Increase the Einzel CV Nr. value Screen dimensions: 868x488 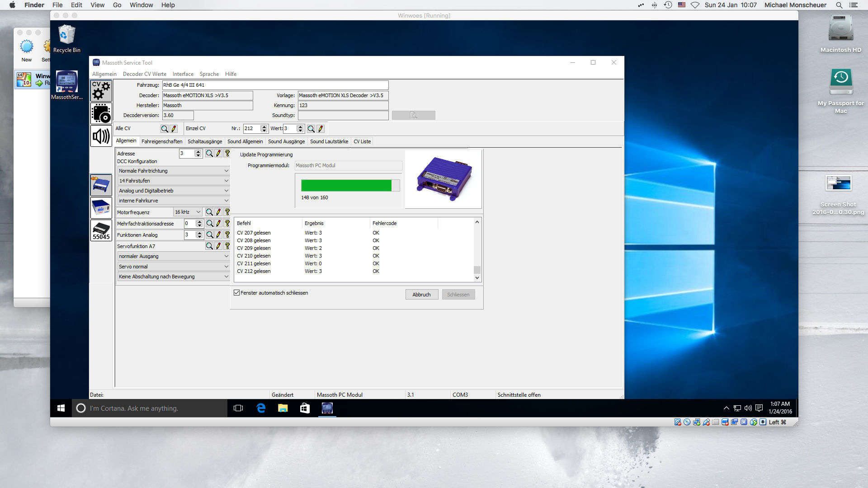(x=264, y=127)
